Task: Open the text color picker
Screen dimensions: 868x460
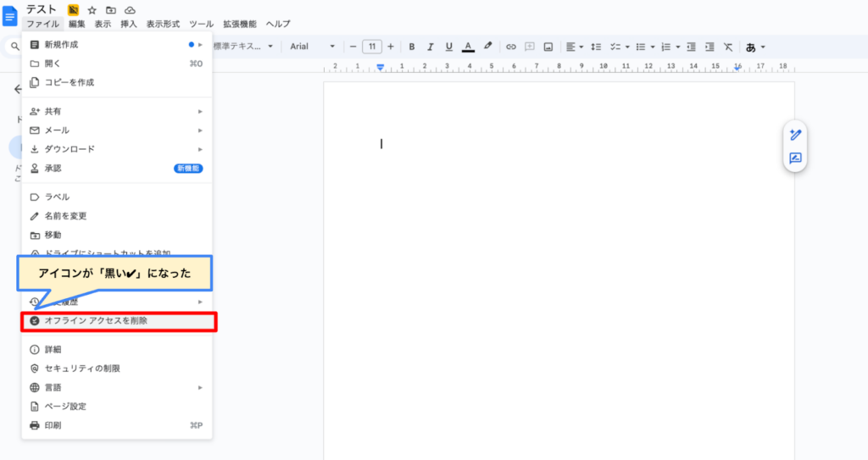Action: [x=468, y=47]
